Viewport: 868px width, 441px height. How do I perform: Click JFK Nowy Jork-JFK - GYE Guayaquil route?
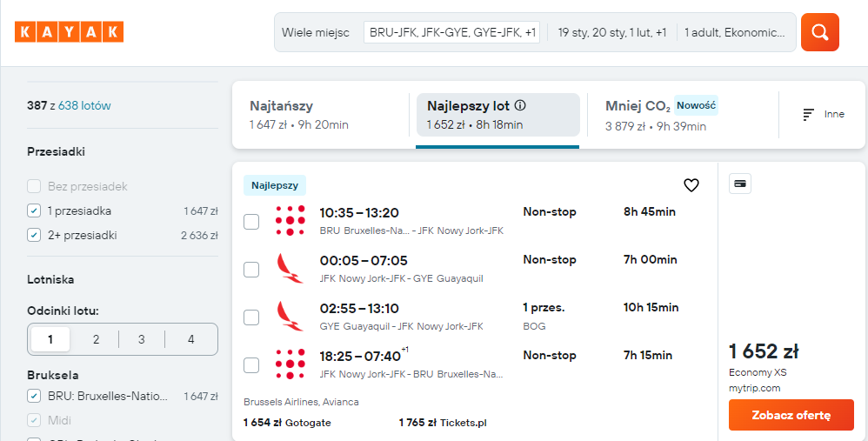[x=401, y=278]
